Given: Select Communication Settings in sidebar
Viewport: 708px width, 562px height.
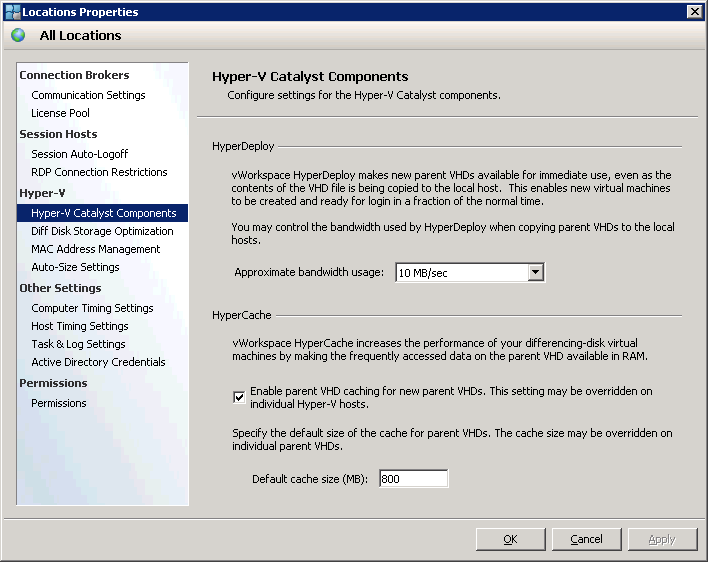Looking at the screenshot, I should (88, 95).
